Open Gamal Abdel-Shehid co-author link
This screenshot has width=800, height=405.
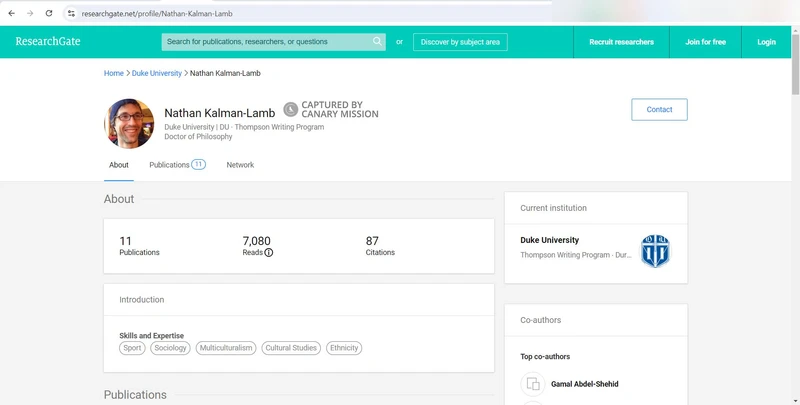[585, 384]
